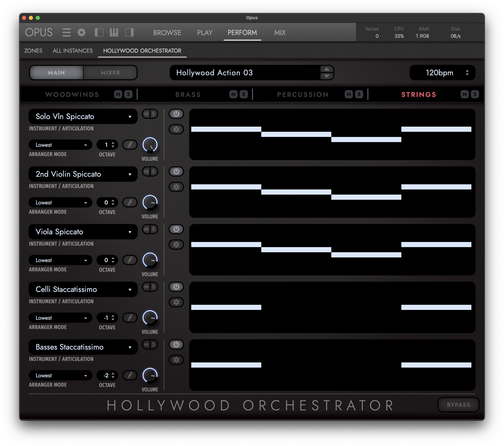Open the Opus settings gear

tap(82, 32)
